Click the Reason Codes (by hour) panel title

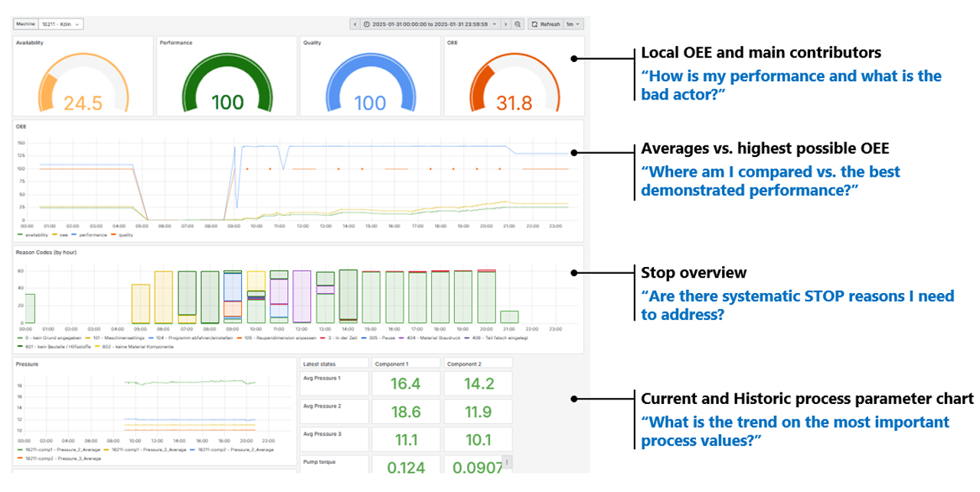46,252
